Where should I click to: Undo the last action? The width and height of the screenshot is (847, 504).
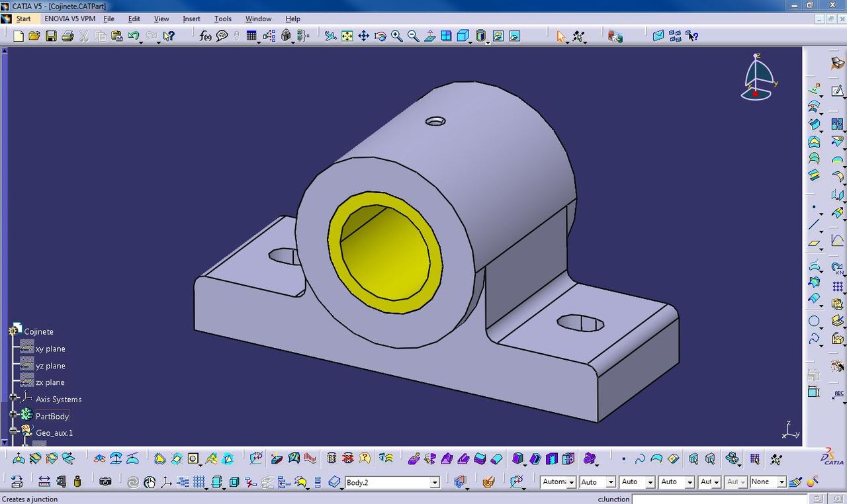(x=133, y=35)
